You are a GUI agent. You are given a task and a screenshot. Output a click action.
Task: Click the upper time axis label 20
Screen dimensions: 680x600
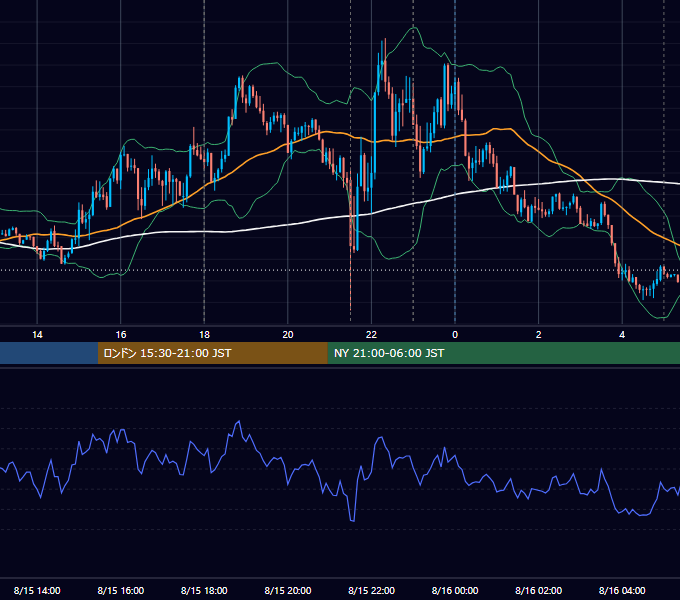pyautogui.click(x=288, y=335)
